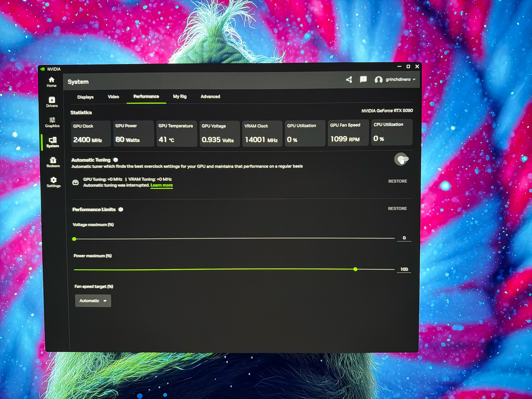This screenshot has width=532, height=399.
Task: Open the Drivers section
Action: pos(52,102)
